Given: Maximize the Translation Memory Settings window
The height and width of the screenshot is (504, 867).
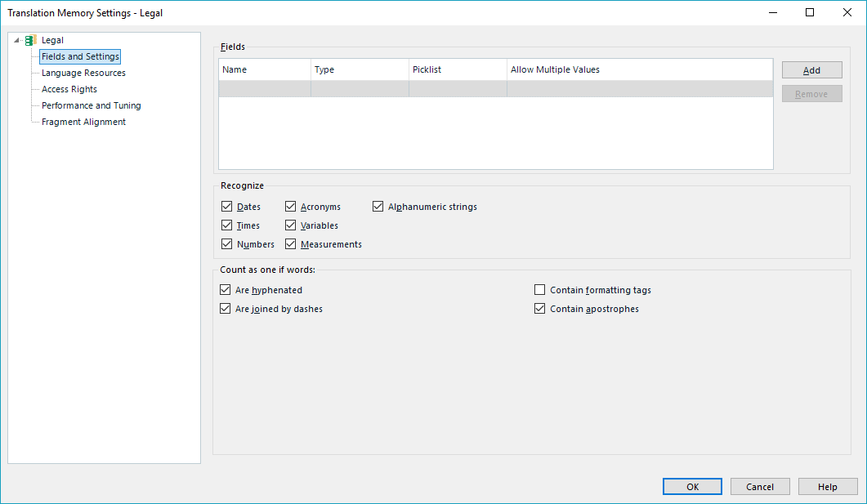Looking at the screenshot, I should tap(810, 12).
